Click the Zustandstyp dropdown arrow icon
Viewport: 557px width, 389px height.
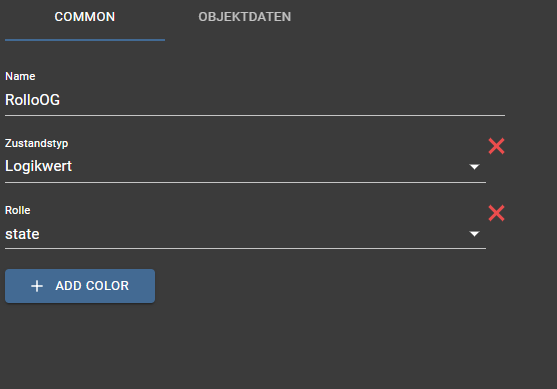point(474,167)
